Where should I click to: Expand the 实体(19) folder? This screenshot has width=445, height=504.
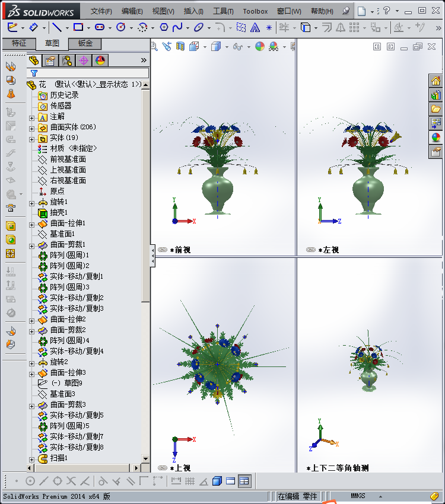(31, 139)
